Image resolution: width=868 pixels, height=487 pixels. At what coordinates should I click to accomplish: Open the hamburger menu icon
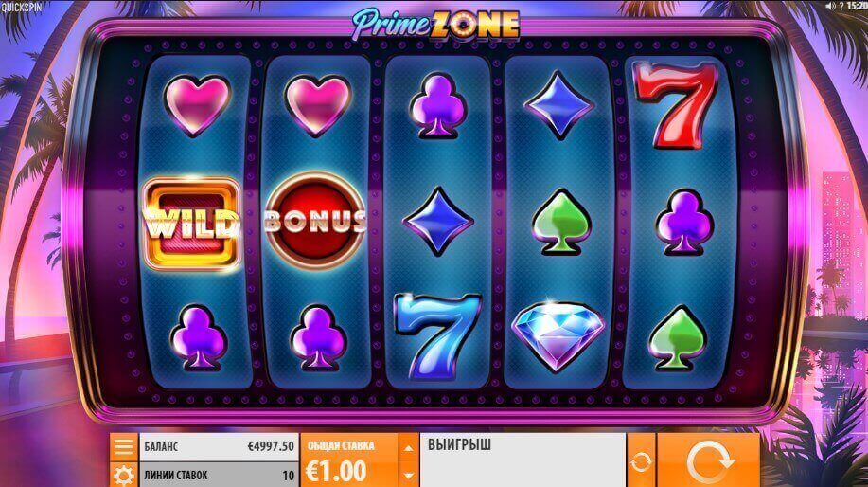(123, 446)
